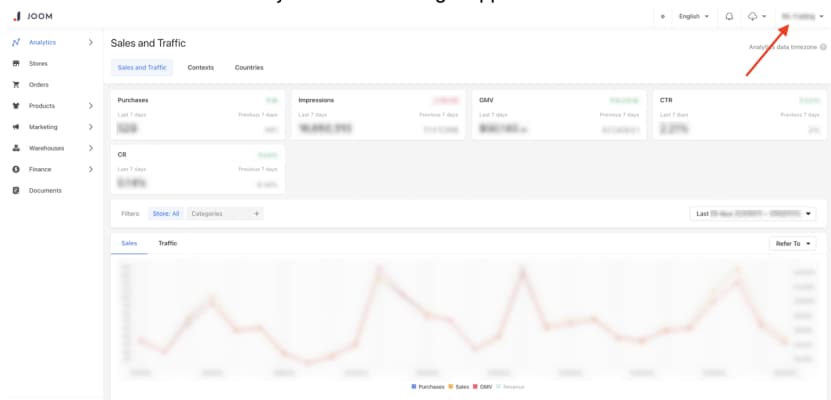Toggle the Purchases series in chart legend
The height and width of the screenshot is (400, 831).
coord(428,386)
